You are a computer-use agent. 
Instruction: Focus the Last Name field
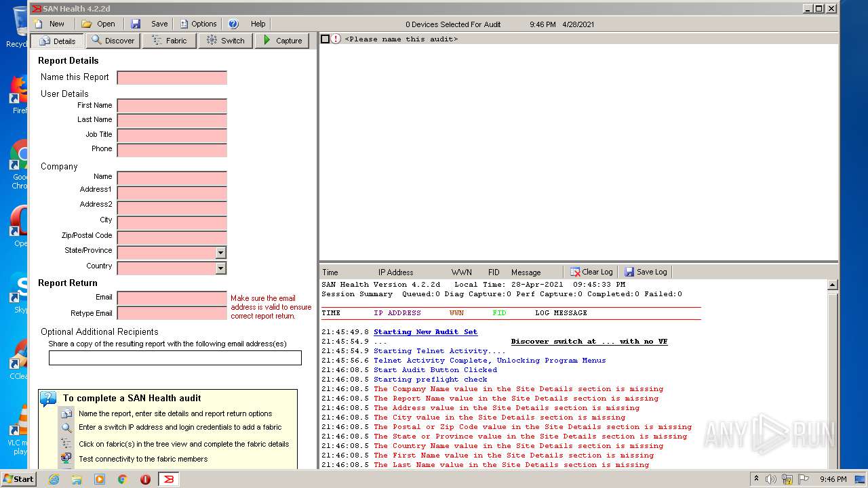tap(172, 121)
